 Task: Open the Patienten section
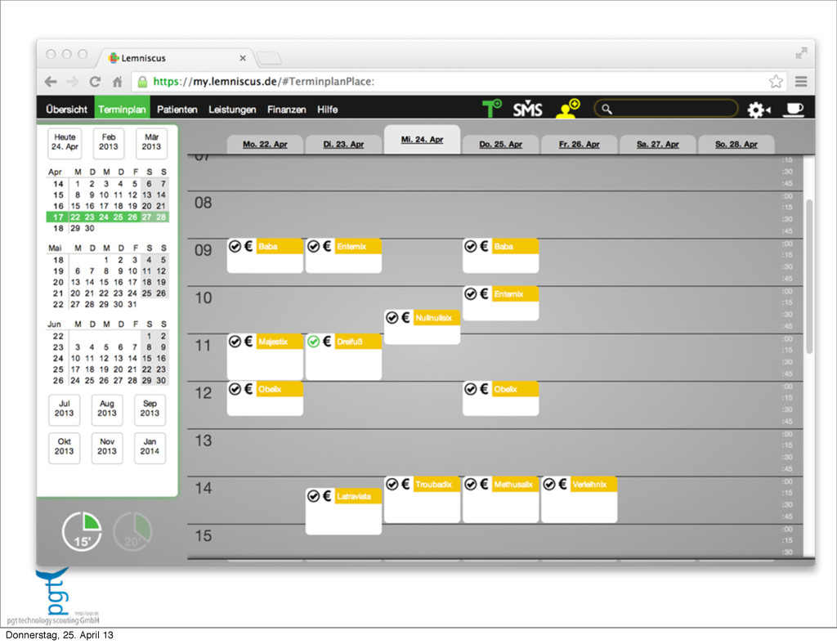[177, 110]
